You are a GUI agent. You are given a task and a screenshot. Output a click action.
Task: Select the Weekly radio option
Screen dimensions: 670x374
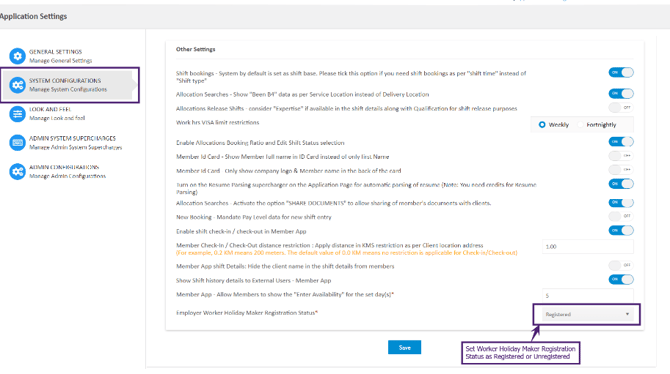pyautogui.click(x=542, y=125)
